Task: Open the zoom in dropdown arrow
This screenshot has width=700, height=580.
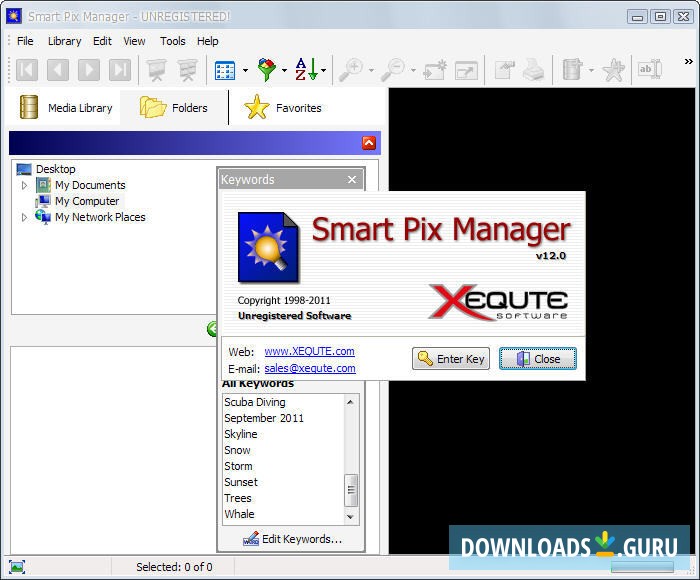Action: click(371, 71)
